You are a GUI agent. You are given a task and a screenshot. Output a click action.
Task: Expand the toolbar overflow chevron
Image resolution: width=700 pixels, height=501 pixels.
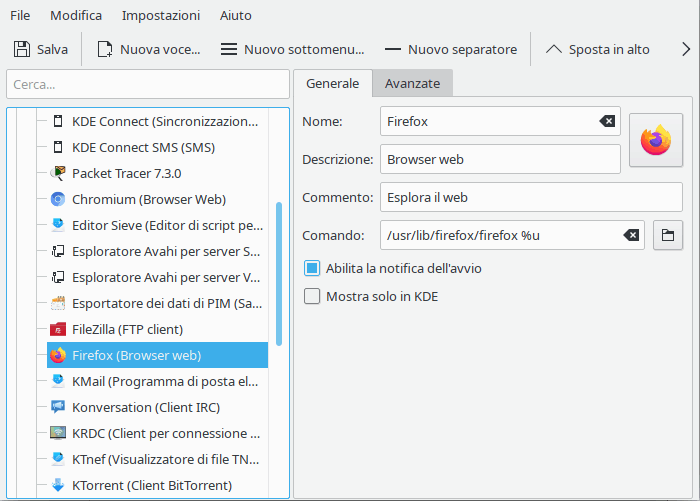(x=685, y=49)
